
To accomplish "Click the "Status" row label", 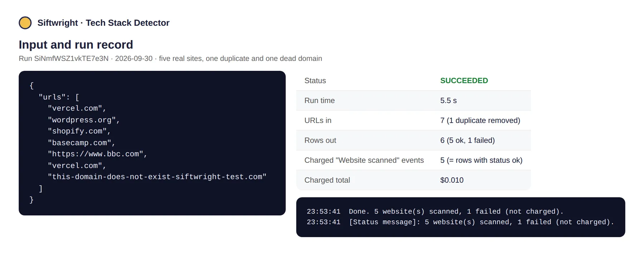I will coord(315,80).
